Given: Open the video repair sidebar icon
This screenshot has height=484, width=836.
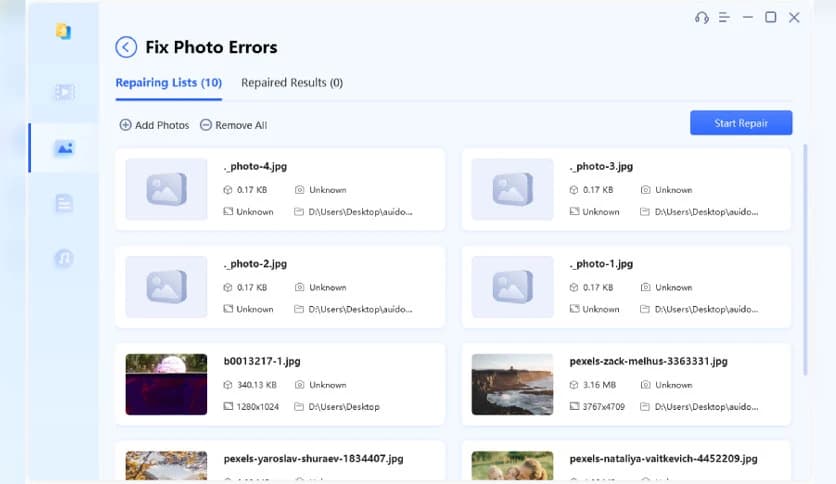Looking at the screenshot, I should point(65,92).
